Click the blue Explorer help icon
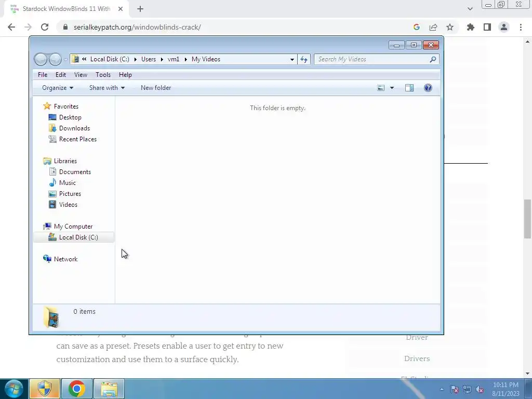532x399 pixels. click(428, 88)
